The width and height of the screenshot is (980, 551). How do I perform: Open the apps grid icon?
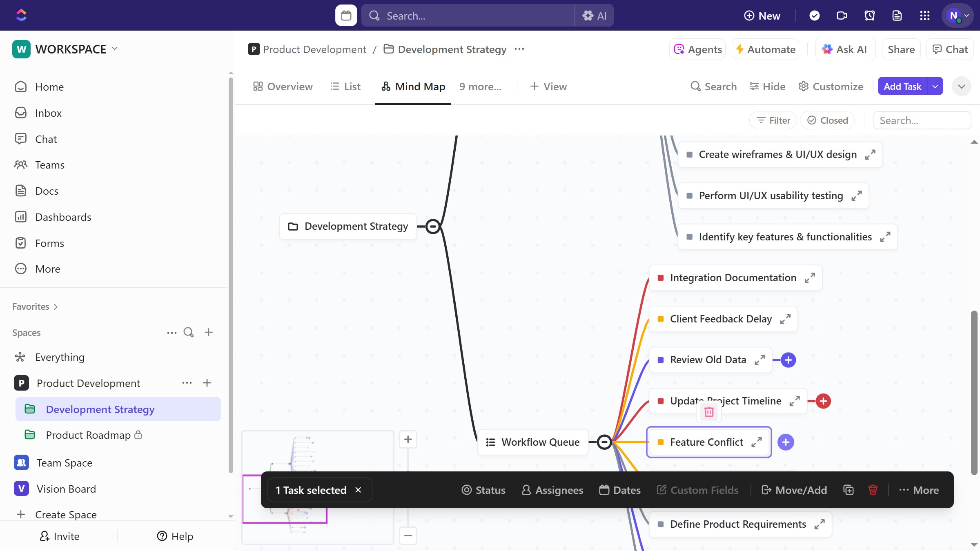(924, 16)
